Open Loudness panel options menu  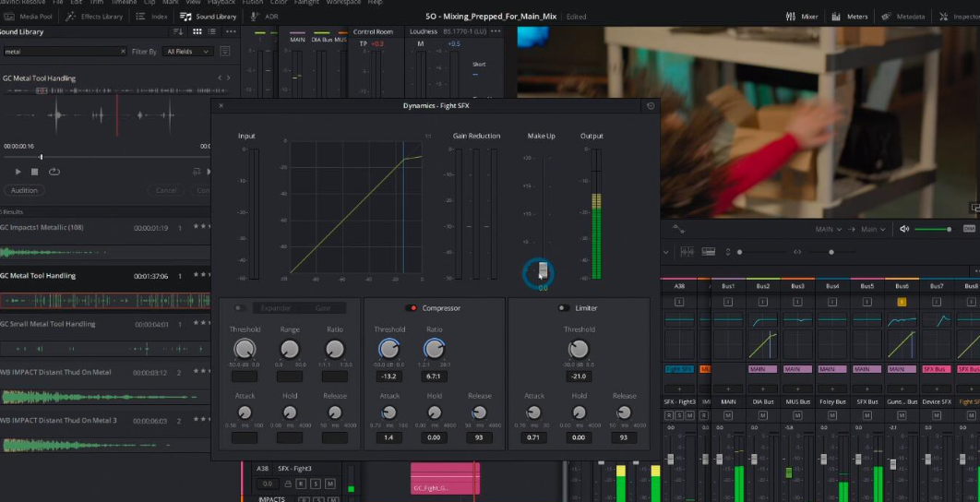tap(496, 31)
